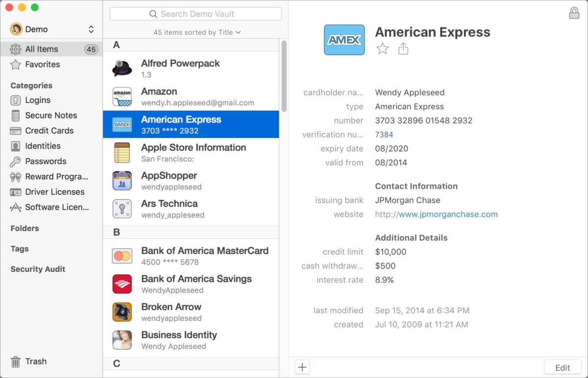Select the Alfred Powerpack item
588x378 pixels.
191,68
